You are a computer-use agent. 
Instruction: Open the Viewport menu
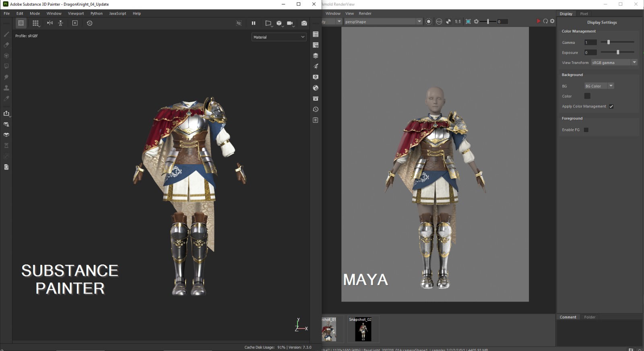(x=76, y=13)
